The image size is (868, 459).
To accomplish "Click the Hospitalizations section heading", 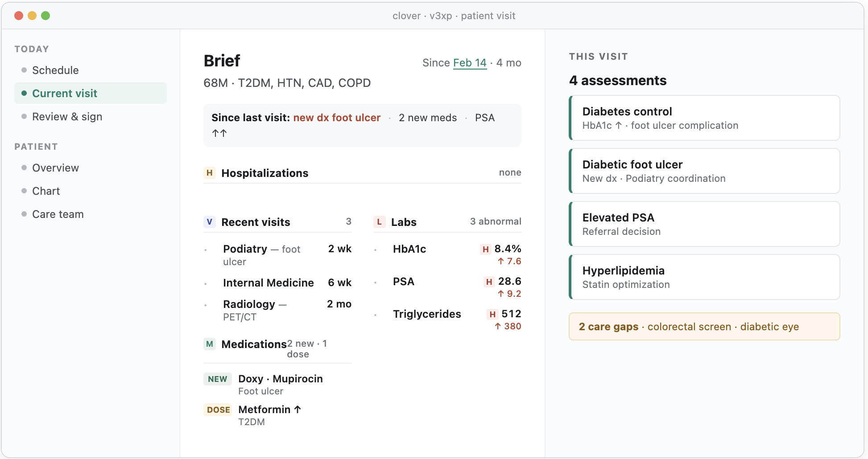I will (x=265, y=173).
